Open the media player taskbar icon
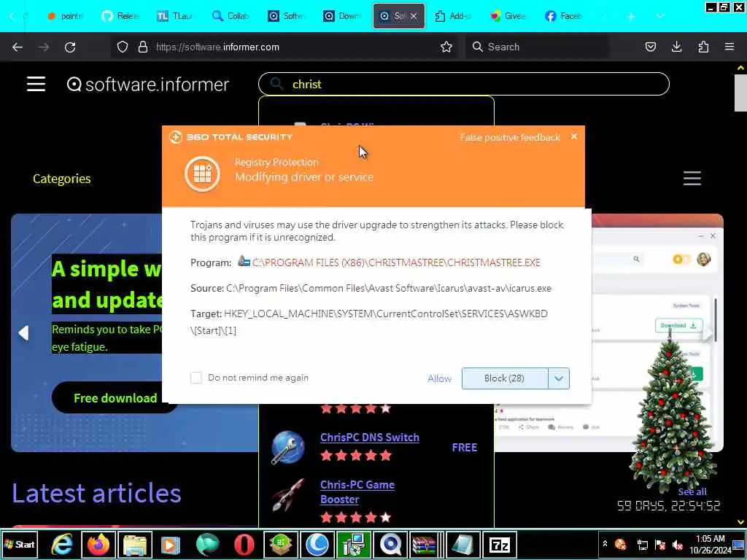The width and height of the screenshot is (747, 560). 171,544
